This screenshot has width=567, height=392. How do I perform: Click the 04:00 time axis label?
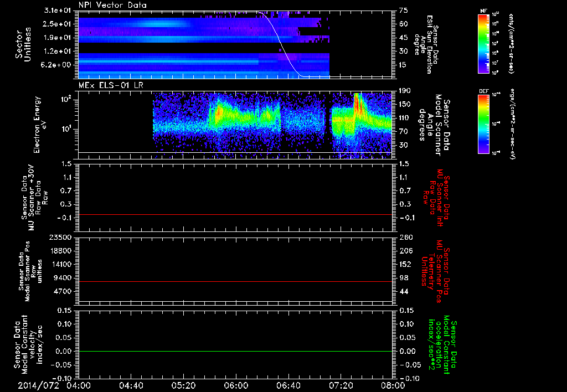[x=78, y=385]
